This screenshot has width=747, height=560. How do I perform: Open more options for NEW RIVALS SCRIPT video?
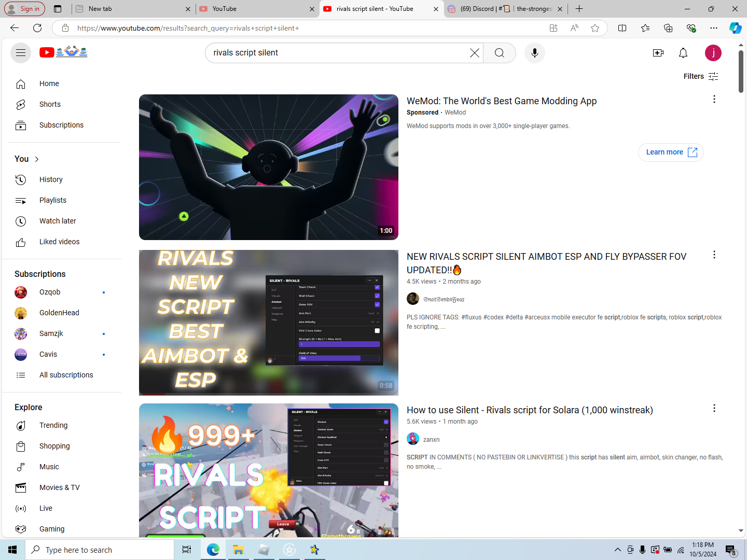tap(714, 255)
